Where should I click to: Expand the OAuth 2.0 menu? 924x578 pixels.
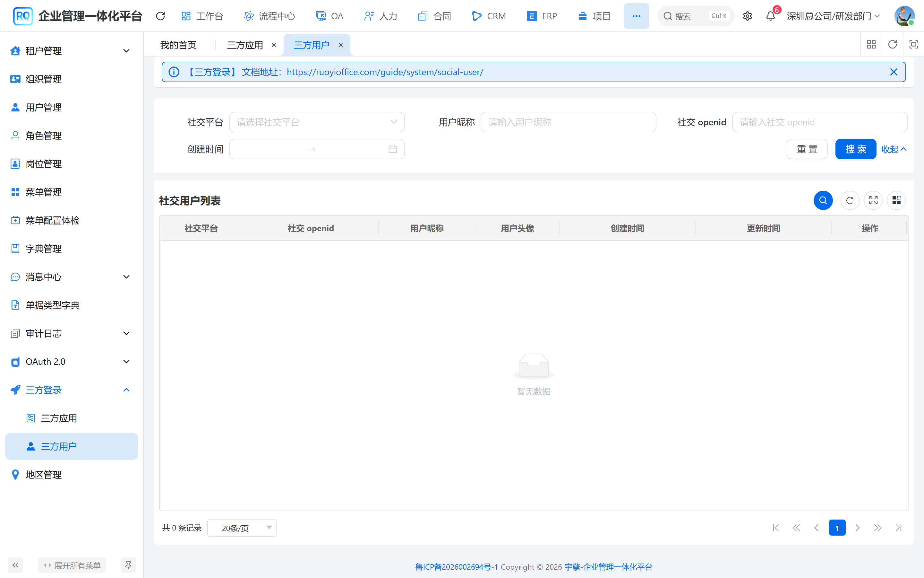pyautogui.click(x=71, y=362)
